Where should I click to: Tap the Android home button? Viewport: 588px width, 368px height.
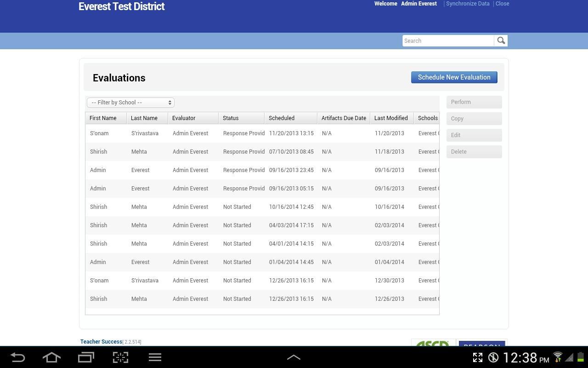tap(51, 357)
